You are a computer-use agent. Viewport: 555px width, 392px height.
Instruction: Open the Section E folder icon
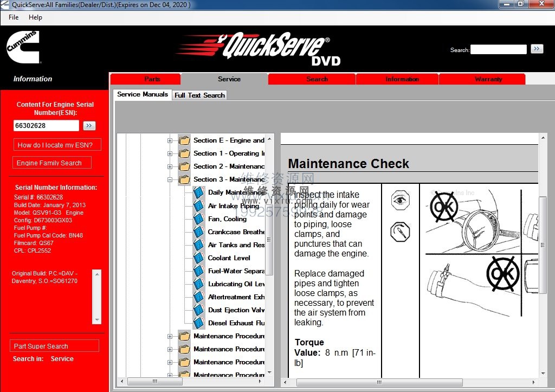tap(184, 140)
